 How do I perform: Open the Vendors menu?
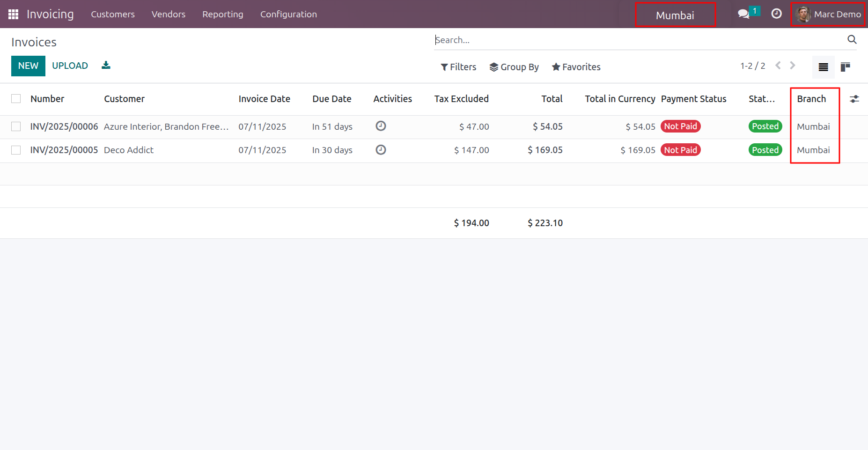pyautogui.click(x=169, y=14)
